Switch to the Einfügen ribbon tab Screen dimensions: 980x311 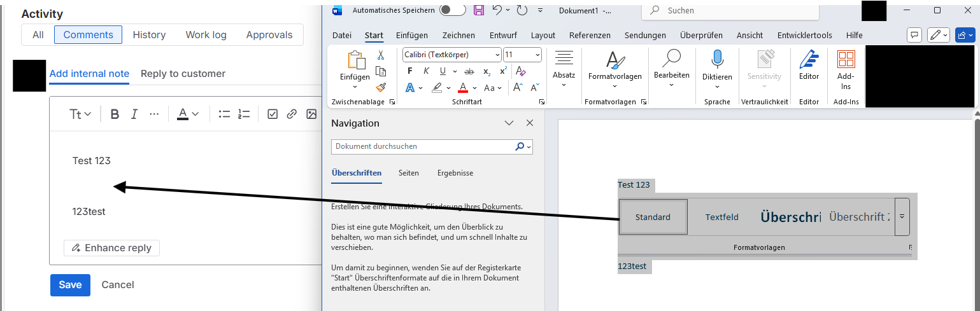(412, 35)
